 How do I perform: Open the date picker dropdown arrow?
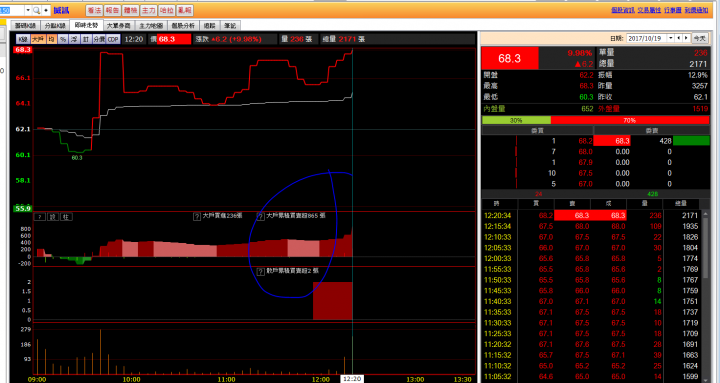pyautogui.click(x=671, y=38)
